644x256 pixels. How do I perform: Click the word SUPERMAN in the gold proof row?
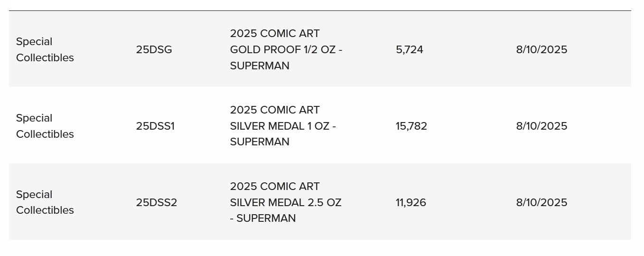tap(260, 66)
